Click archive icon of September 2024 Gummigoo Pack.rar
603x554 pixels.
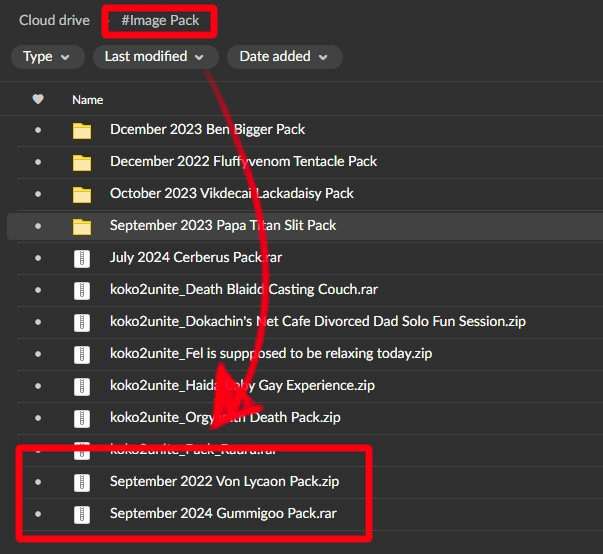click(x=82, y=514)
